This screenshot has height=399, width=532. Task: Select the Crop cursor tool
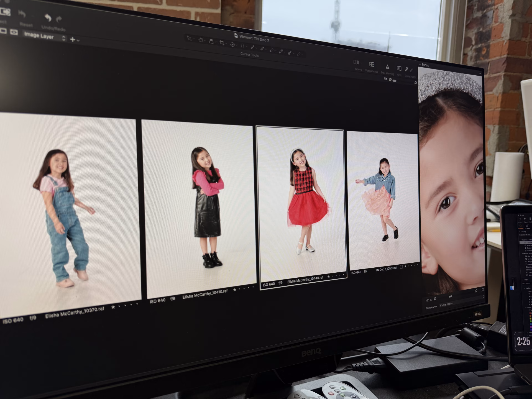pos(222,43)
